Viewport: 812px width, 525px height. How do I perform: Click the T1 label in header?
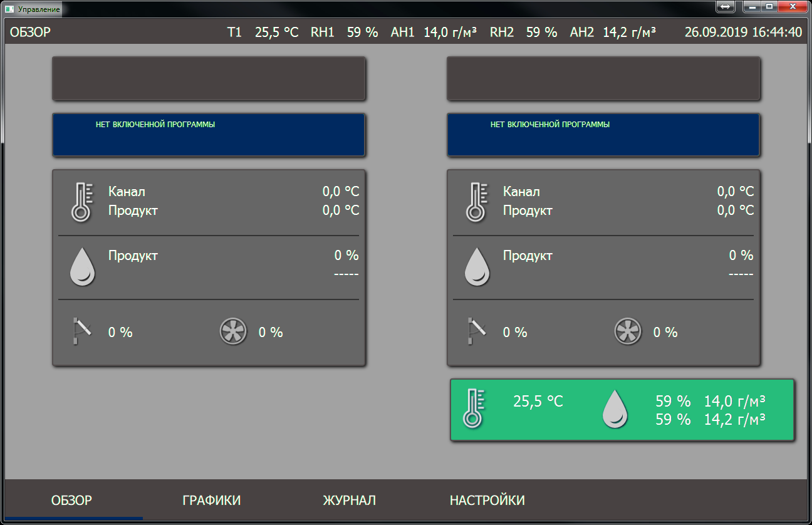pos(234,33)
